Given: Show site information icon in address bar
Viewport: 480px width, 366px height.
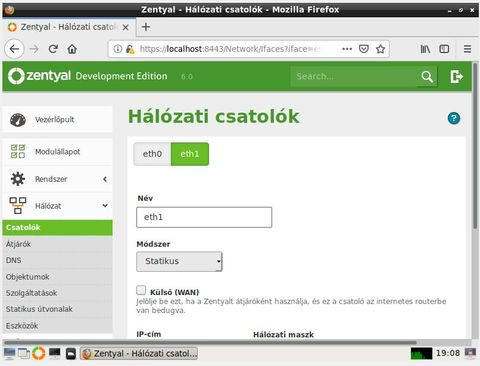Looking at the screenshot, I should click(x=117, y=49).
